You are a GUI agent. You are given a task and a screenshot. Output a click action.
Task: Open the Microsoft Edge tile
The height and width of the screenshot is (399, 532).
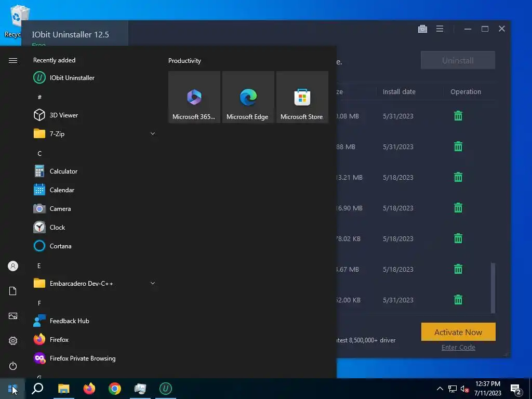(248, 97)
